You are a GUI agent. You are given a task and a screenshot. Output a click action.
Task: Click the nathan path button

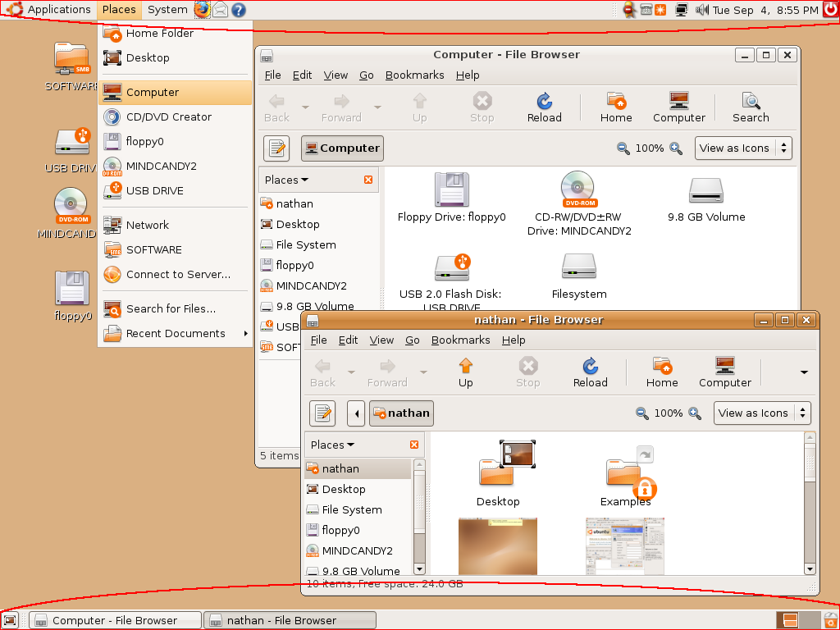coord(401,413)
